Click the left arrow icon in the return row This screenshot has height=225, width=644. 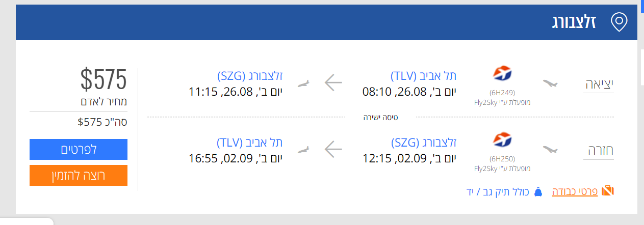pos(333,149)
